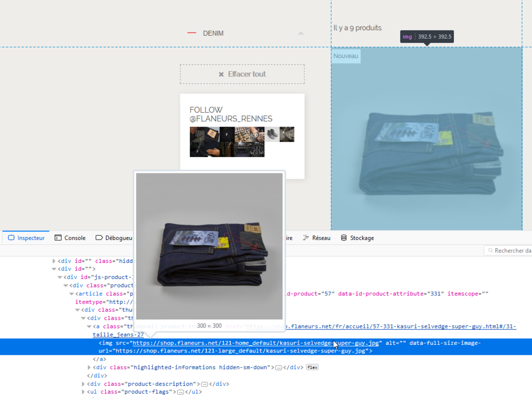Screen dimensions: 532x398
Task: Expand the product-flags list via its ellipsis icon
Action: click(x=180, y=392)
